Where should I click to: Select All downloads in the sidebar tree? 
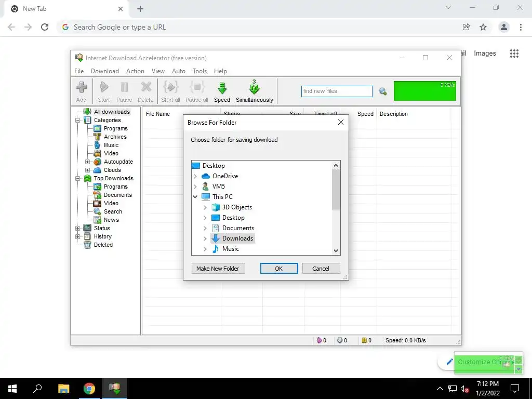pos(112,112)
